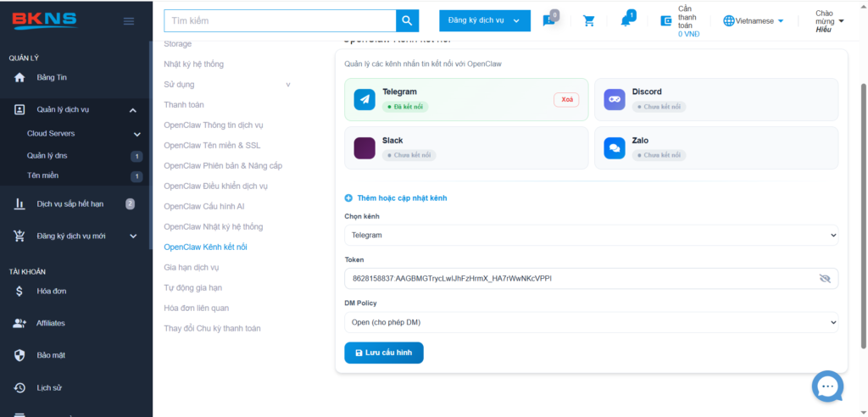The image size is (868, 417).
Task: Click the Zalo Chưa kết nối status badge
Action: tap(659, 155)
